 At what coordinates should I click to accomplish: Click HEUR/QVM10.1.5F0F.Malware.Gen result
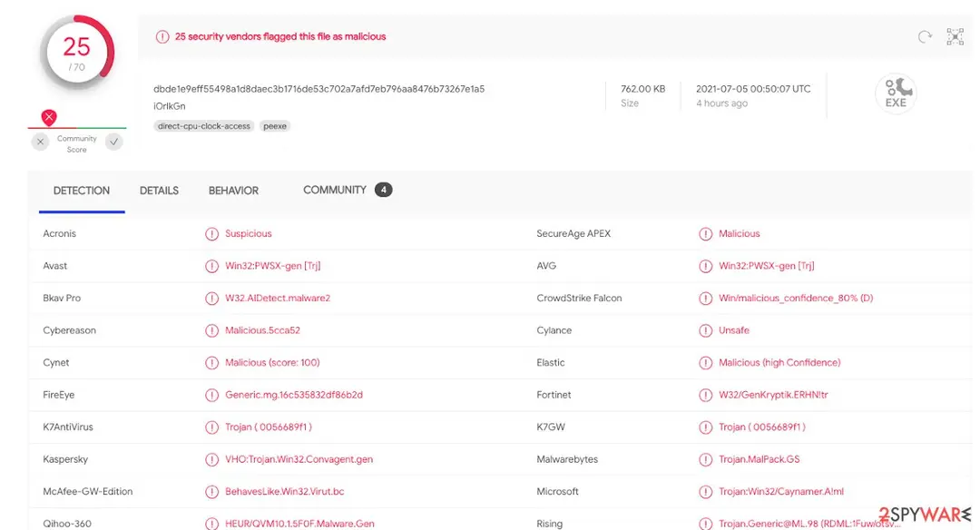click(x=299, y=524)
